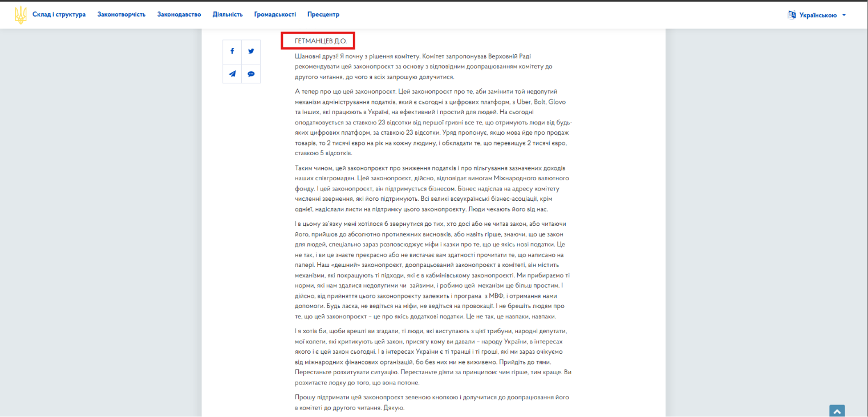Image resolution: width=868 pixels, height=417 pixels.
Task: Click the Ukrainian trident logo
Action: tap(21, 15)
